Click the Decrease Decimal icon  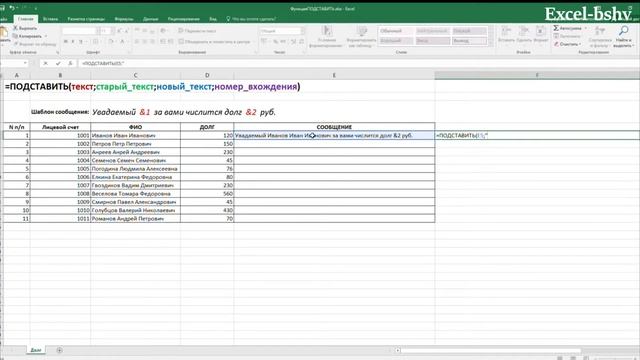pos(302,41)
